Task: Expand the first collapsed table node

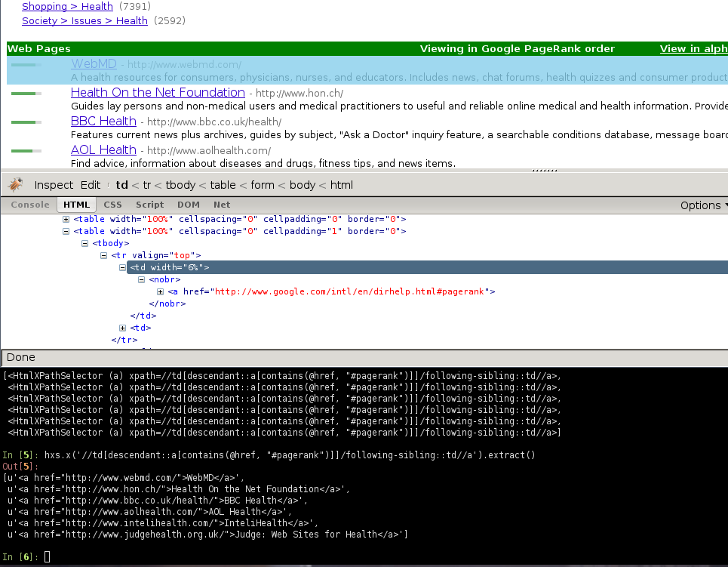Action: [66, 220]
